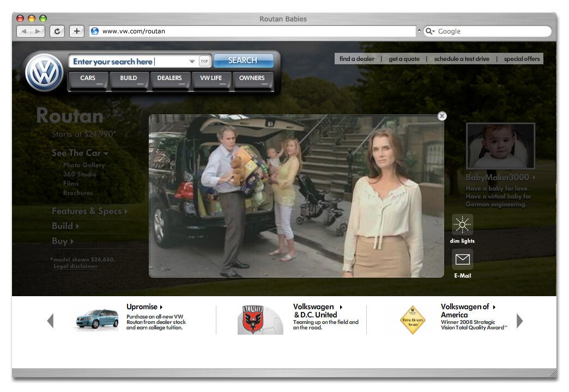Expand 'Features & Specs' section
Viewport: 569px width, 392px height.
[89, 211]
